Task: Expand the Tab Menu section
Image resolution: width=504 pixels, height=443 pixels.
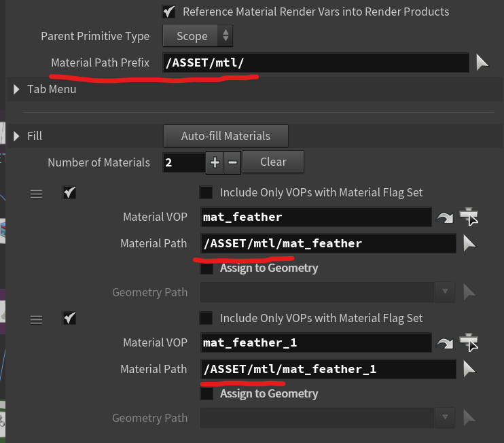Action: 17,89
